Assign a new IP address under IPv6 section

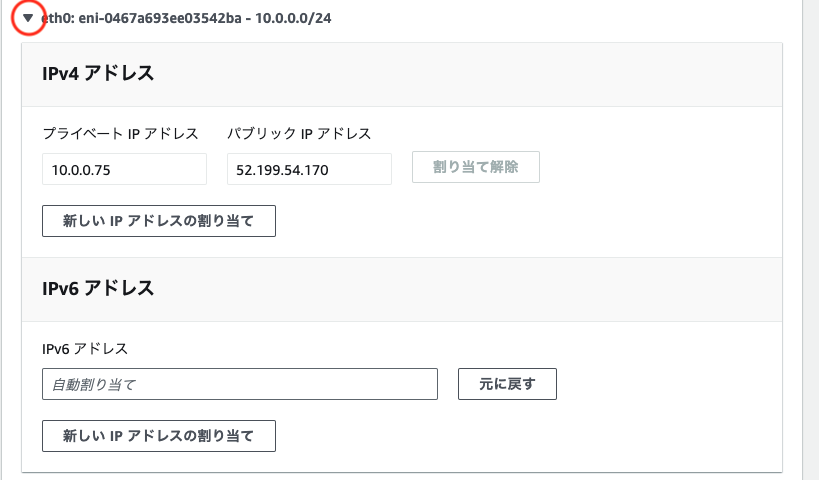click(x=159, y=436)
